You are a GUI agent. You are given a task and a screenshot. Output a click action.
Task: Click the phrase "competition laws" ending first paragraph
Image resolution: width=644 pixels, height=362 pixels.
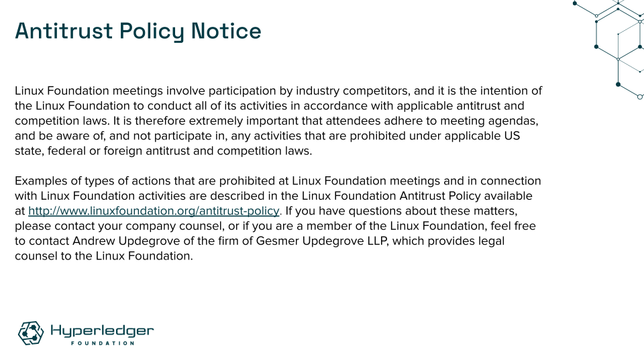pos(264,151)
